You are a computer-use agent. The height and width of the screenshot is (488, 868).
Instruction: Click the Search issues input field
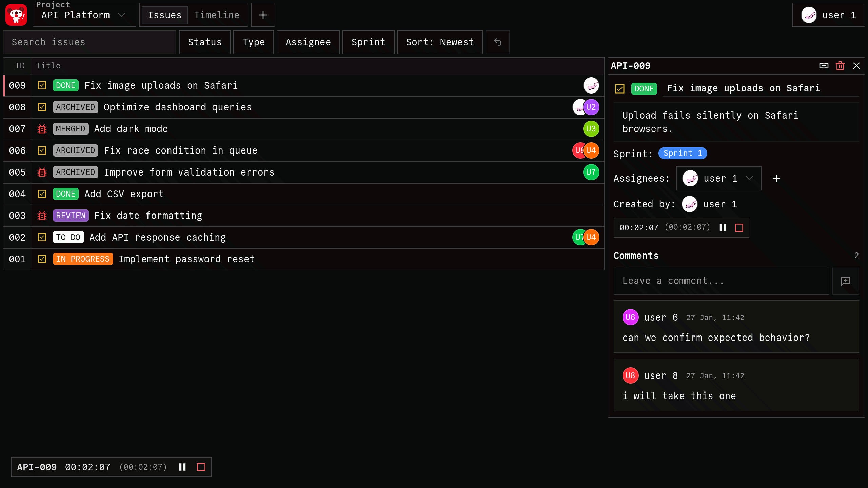click(90, 42)
